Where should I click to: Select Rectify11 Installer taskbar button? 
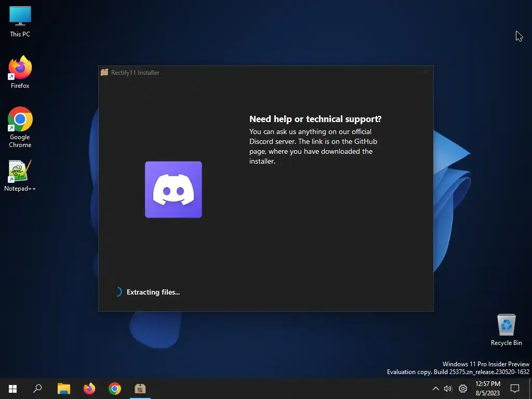click(x=140, y=389)
